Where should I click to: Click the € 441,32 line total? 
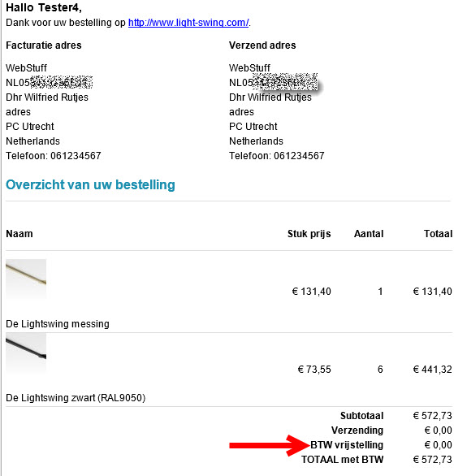pos(432,370)
